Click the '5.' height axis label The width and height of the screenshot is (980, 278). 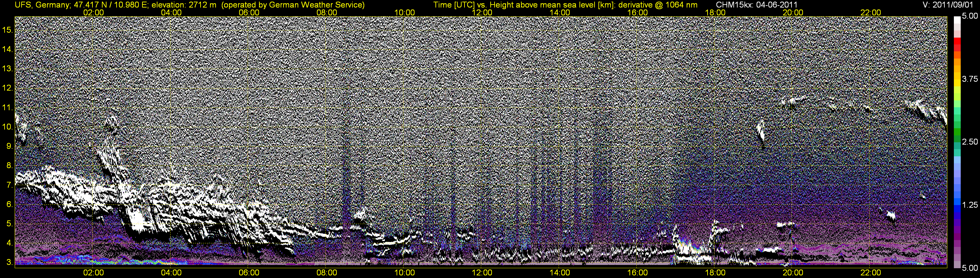pyautogui.click(x=10, y=224)
